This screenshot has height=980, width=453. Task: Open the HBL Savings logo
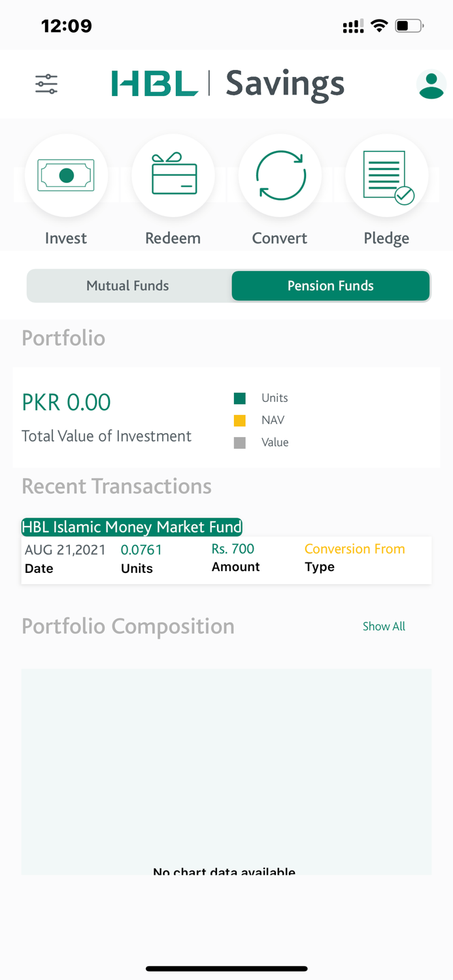pyautogui.click(x=227, y=84)
